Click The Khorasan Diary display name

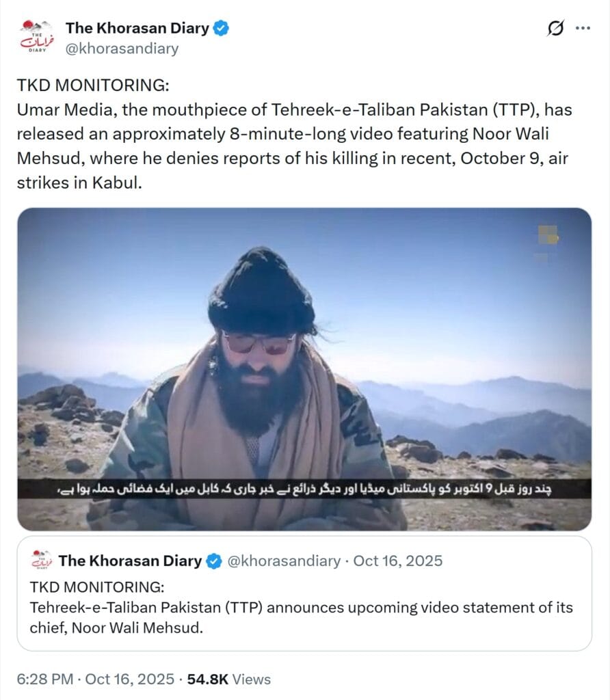click(x=138, y=29)
